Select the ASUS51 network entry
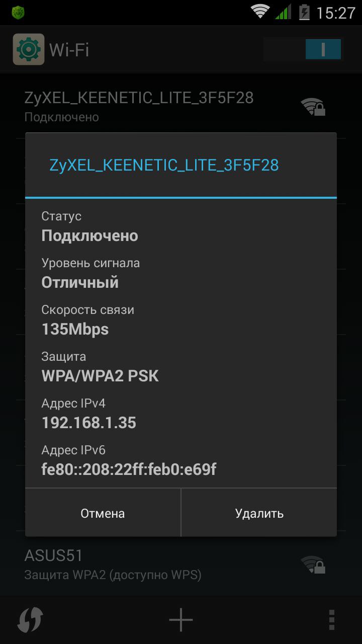 [181, 565]
